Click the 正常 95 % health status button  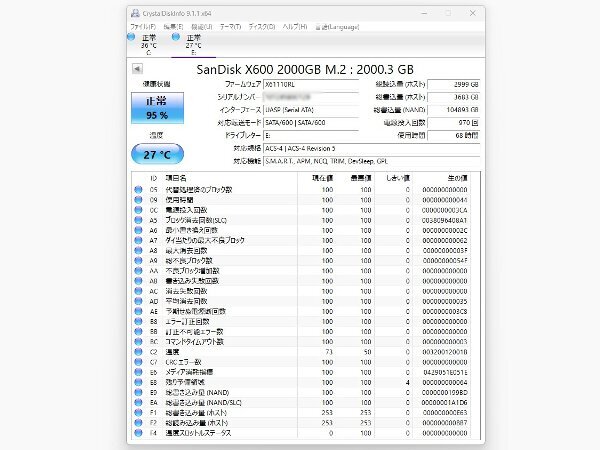pos(157,108)
